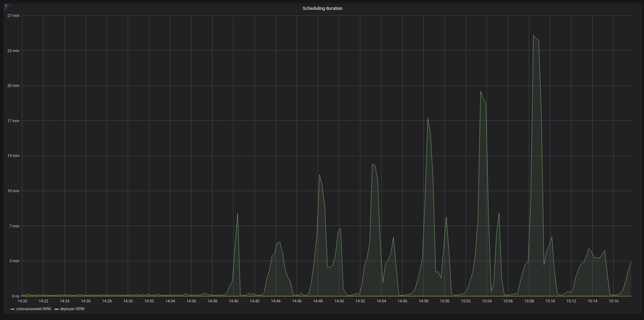This screenshot has width=644, height=320.
Task: Click the green swatch beside concourseweb:9090
Action: click(13, 309)
